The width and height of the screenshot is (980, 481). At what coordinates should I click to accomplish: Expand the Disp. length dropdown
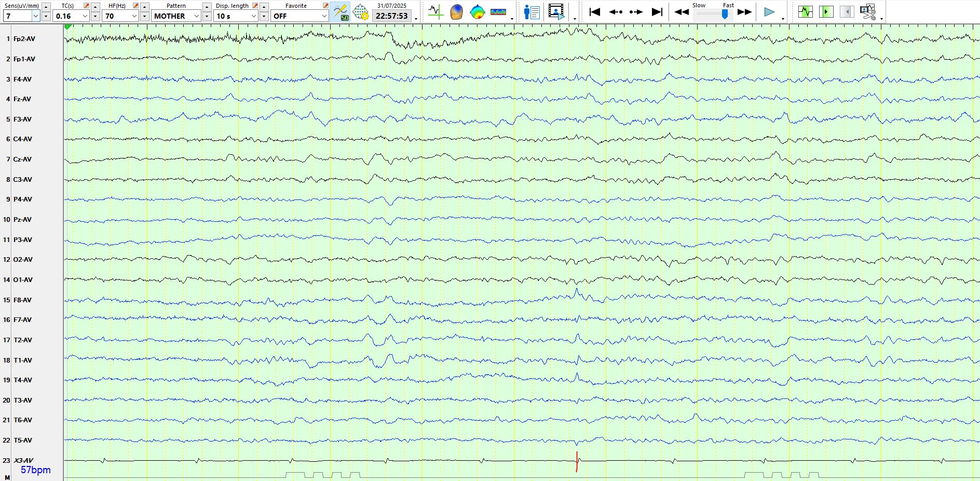[x=253, y=16]
